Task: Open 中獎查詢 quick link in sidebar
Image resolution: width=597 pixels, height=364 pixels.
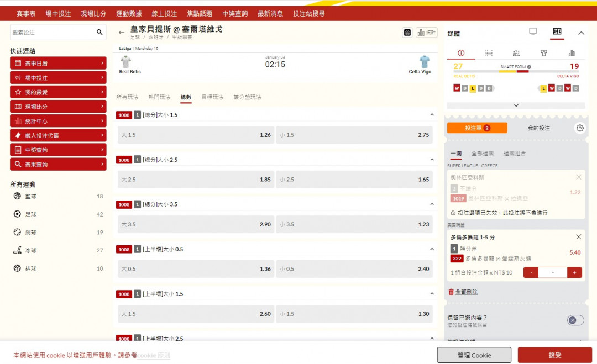Action: pyautogui.click(x=58, y=150)
